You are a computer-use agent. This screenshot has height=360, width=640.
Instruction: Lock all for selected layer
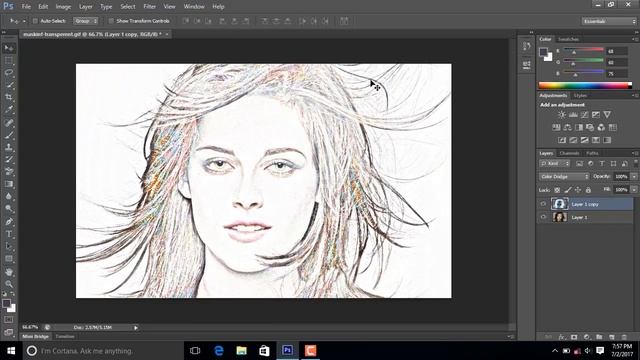[588, 190]
